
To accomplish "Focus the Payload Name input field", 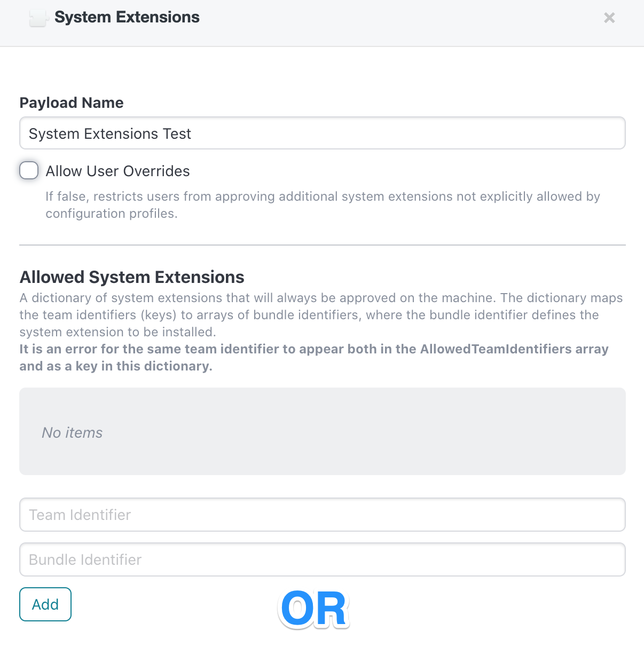I will (323, 133).
